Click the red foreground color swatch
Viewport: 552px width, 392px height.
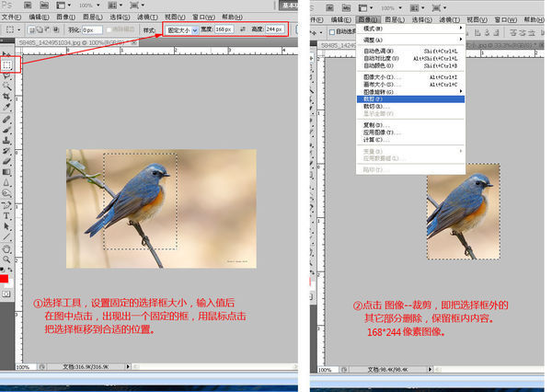pyautogui.click(x=4, y=279)
